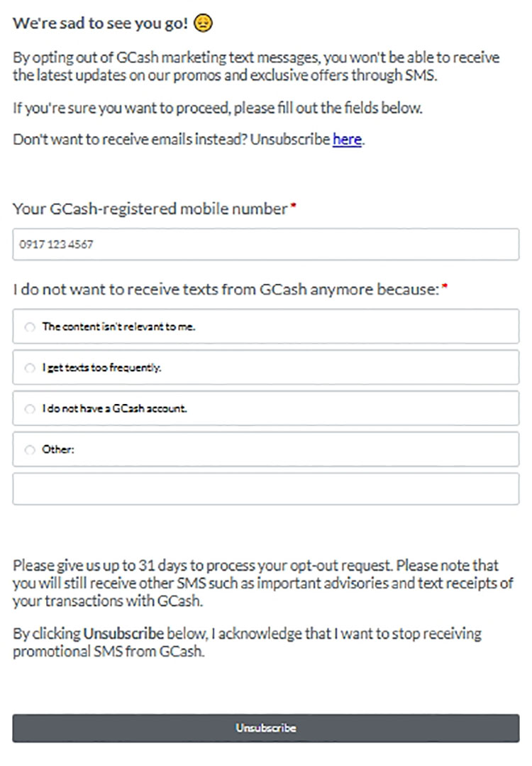Click the 'here' unsubscribe link
Screen dimensions: 532x766
[x=347, y=140]
